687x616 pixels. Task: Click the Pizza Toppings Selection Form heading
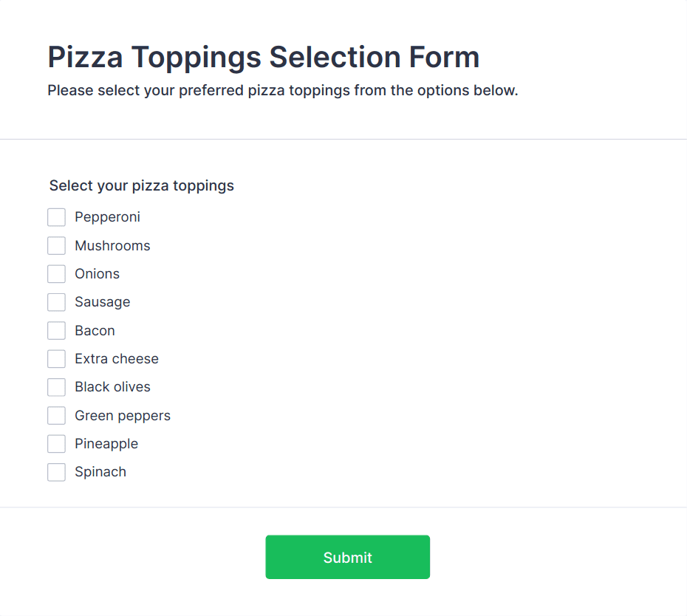262,57
